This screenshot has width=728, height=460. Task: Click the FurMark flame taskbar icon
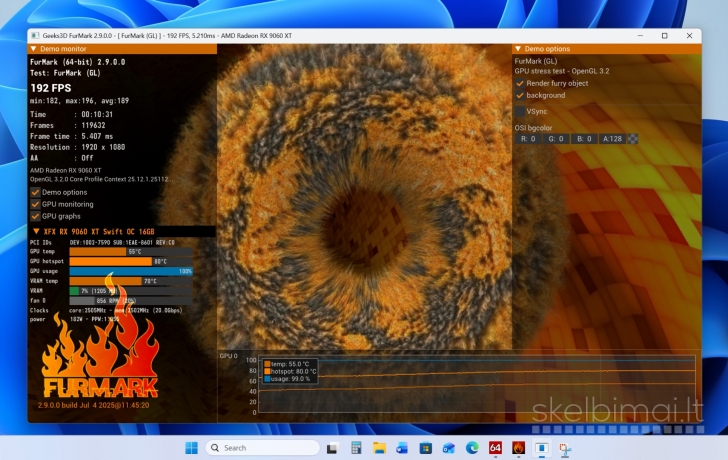(x=518, y=448)
